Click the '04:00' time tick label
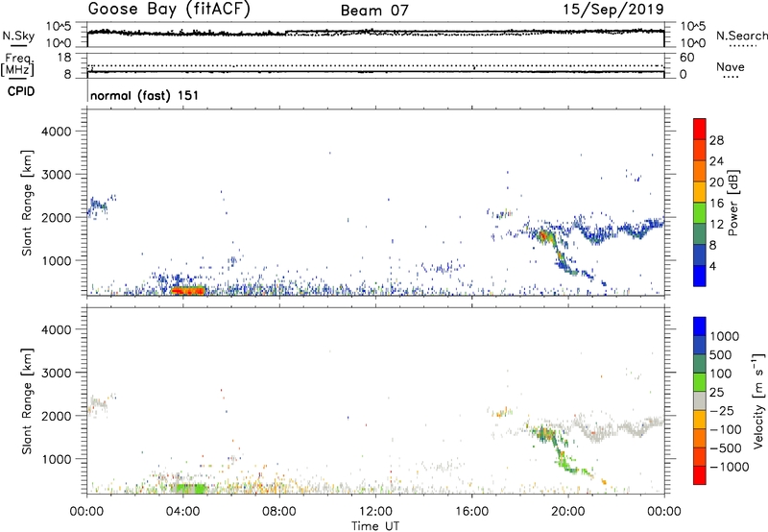The image size is (768, 532). tap(183, 512)
